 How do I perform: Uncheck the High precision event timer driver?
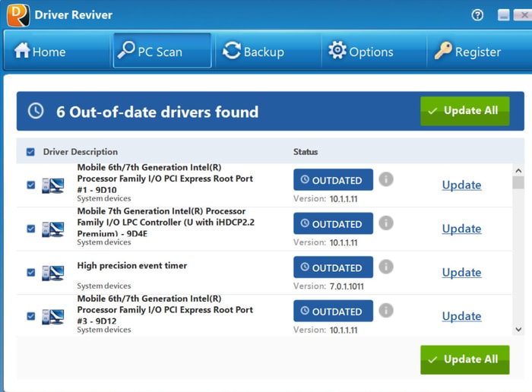click(x=31, y=272)
